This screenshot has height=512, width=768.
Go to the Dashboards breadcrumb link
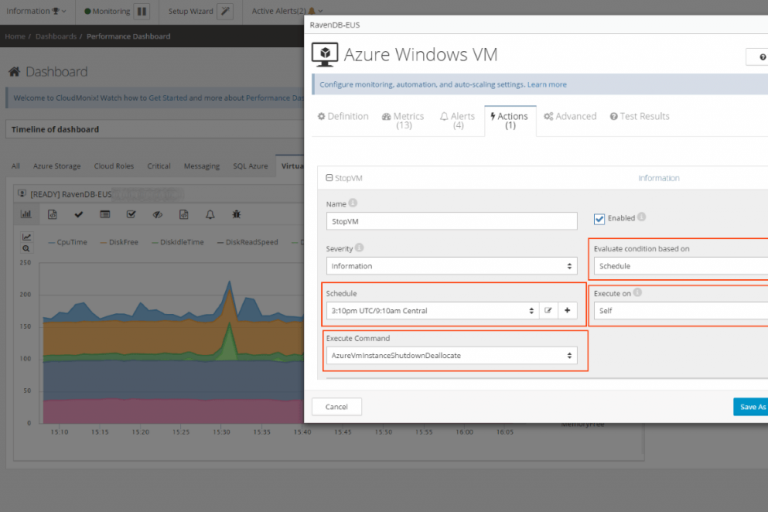pos(56,36)
